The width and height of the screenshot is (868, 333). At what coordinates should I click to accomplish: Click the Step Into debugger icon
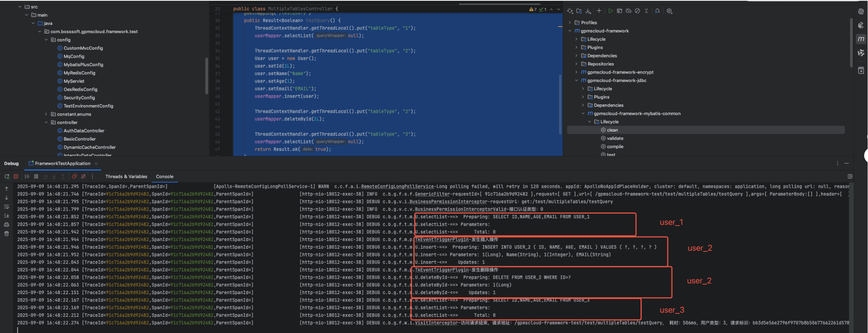54,176
